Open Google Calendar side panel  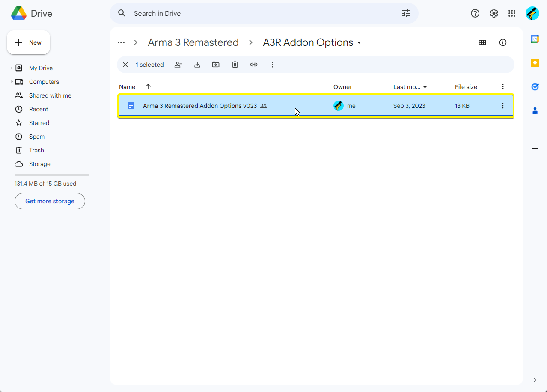coord(535,39)
